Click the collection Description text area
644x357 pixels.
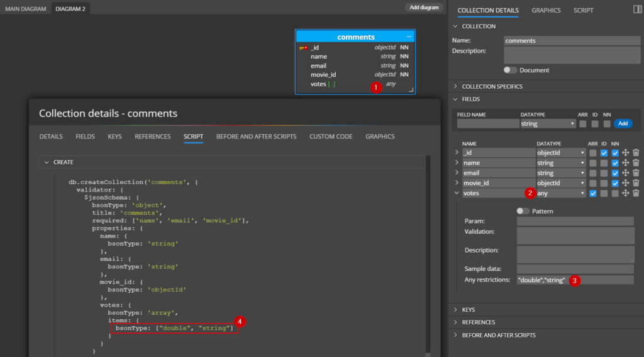(x=572, y=55)
